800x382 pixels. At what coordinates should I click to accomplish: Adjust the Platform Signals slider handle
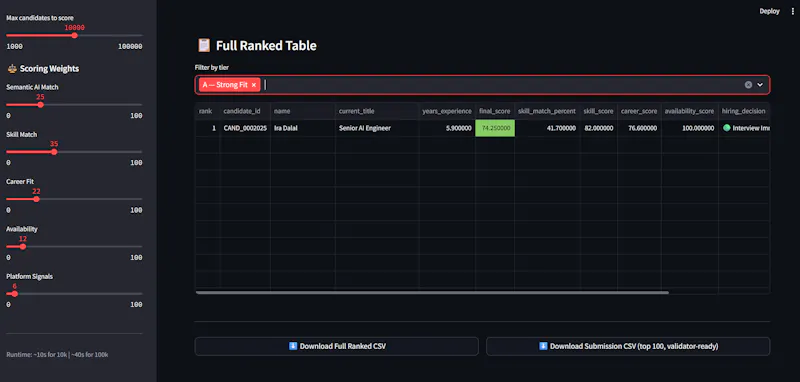coord(14,294)
